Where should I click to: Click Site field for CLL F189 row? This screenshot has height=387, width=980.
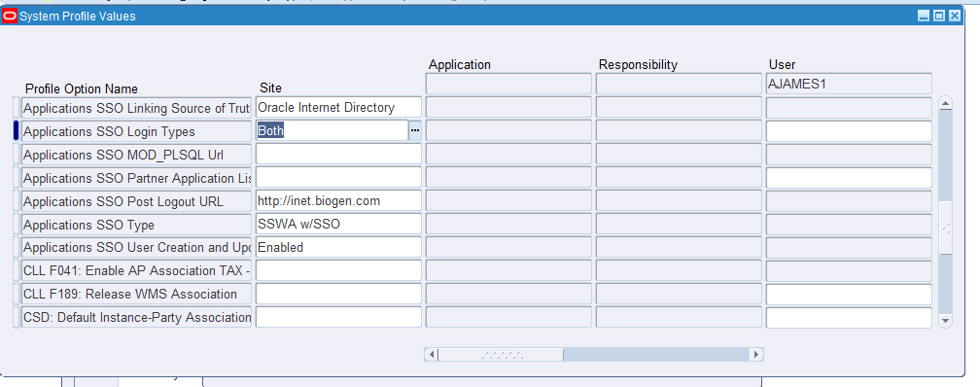tap(338, 294)
